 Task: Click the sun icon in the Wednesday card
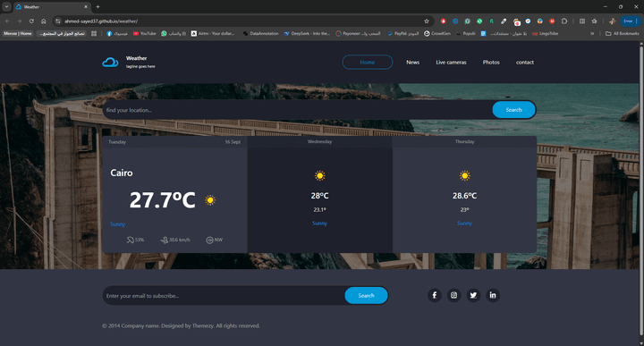(x=319, y=175)
